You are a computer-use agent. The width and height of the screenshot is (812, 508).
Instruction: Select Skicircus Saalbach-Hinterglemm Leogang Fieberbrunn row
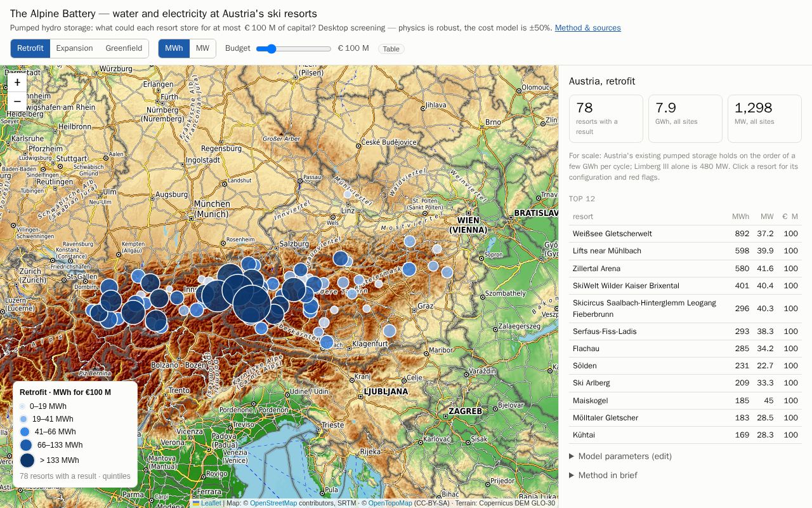pos(685,309)
